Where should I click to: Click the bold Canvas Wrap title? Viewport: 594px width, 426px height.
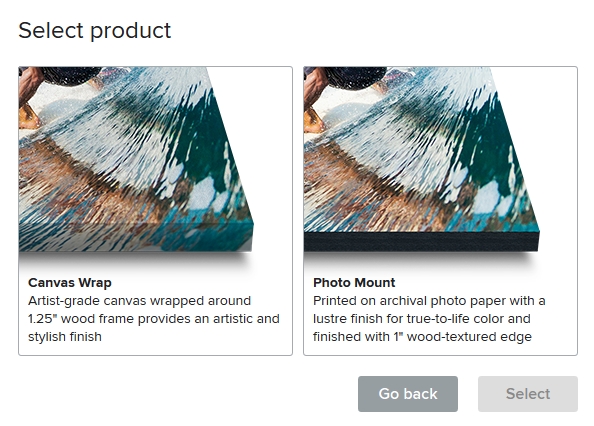tap(70, 282)
